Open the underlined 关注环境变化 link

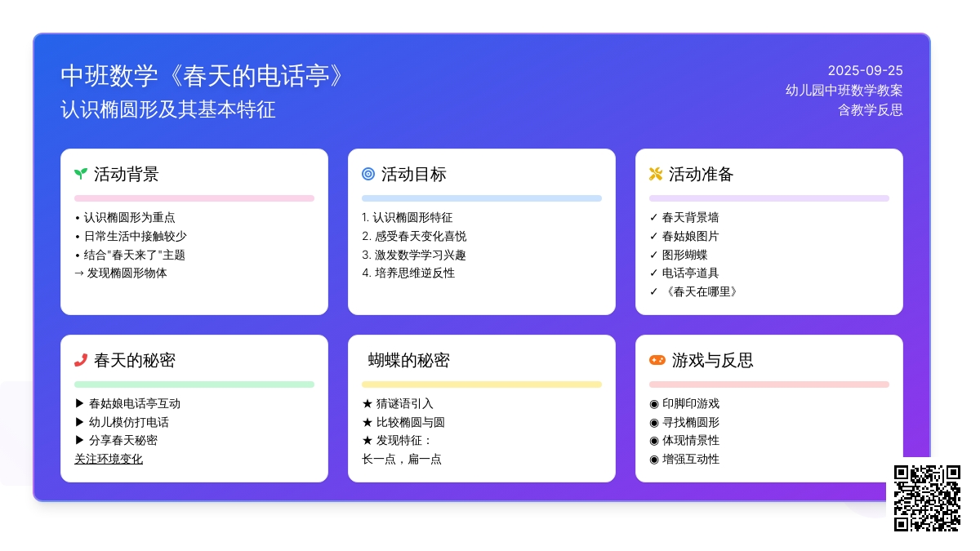(x=109, y=459)
